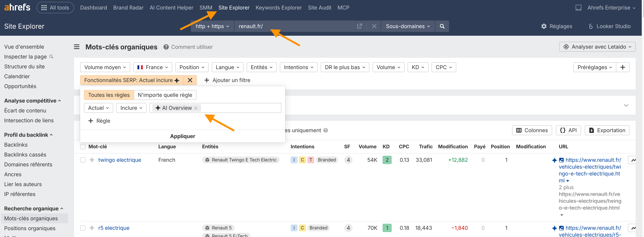This screenshot has width=644, height=237.
Task: Open the twingo electrique keyword link
Action: (119, 160)
